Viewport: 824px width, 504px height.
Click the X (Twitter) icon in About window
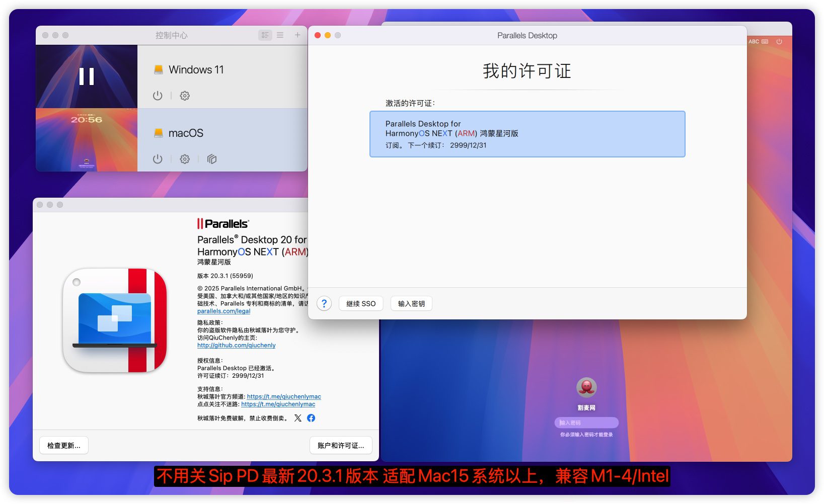click(x=298, y=418)
